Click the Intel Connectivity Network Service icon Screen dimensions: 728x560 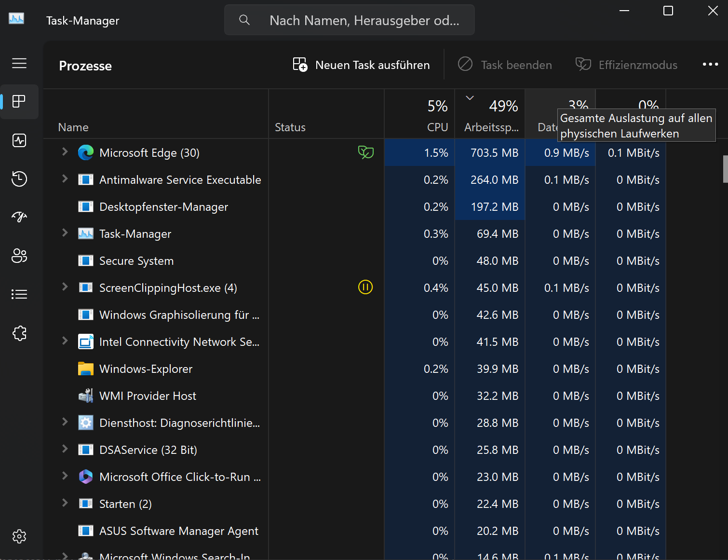click(x=86, y=341)
